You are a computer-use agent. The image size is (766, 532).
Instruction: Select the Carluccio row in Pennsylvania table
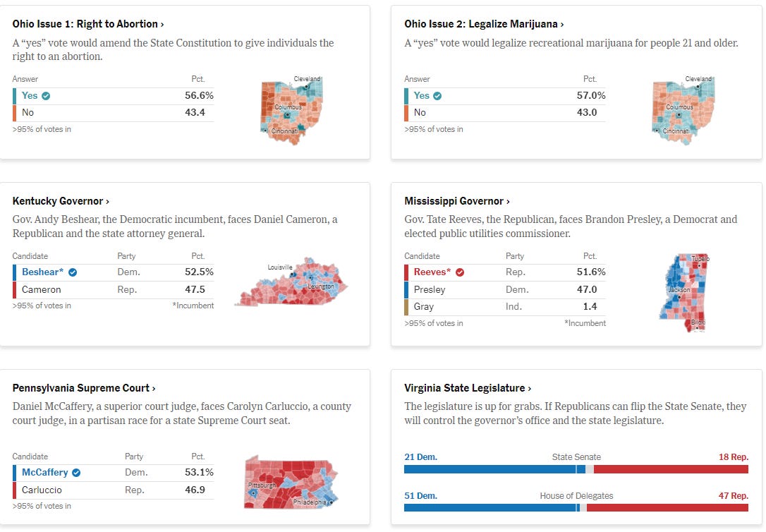(113, 490)
